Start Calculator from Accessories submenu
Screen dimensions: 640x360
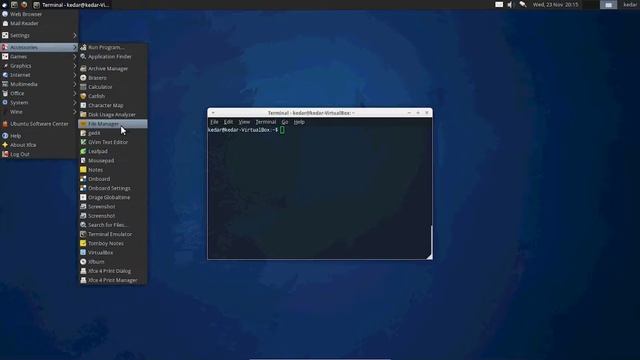113,87
